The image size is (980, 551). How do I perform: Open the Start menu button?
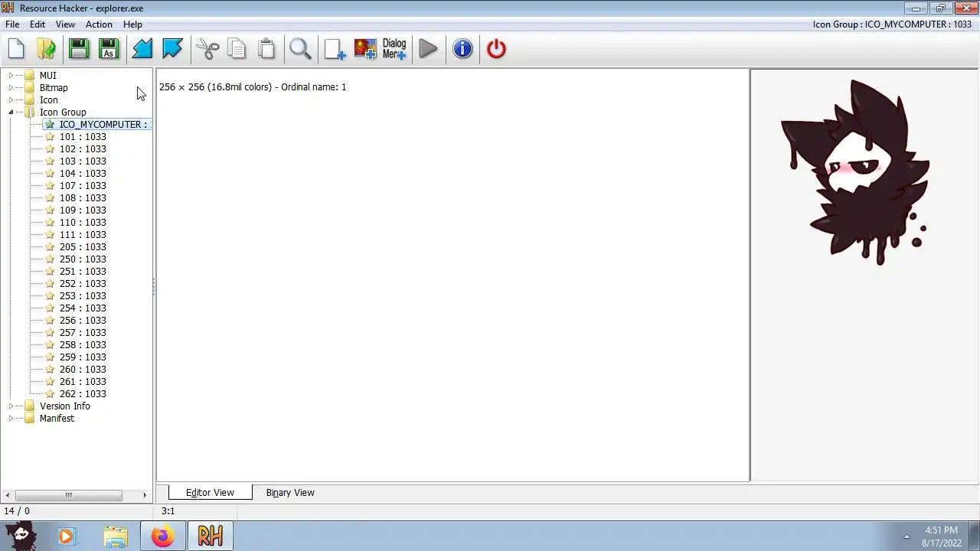(x=19, y=536)
